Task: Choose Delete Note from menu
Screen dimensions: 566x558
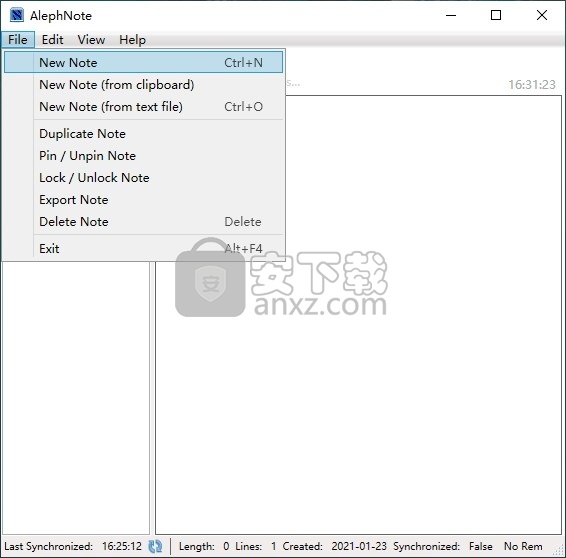Action: click(x=143, y=222)
